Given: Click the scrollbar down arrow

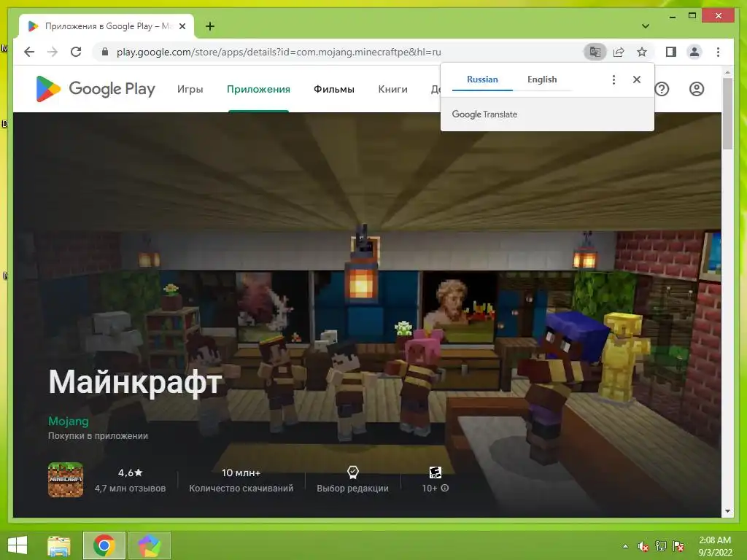Looking at the screenshot, I should pyautogui.click(x=727, y=511).
